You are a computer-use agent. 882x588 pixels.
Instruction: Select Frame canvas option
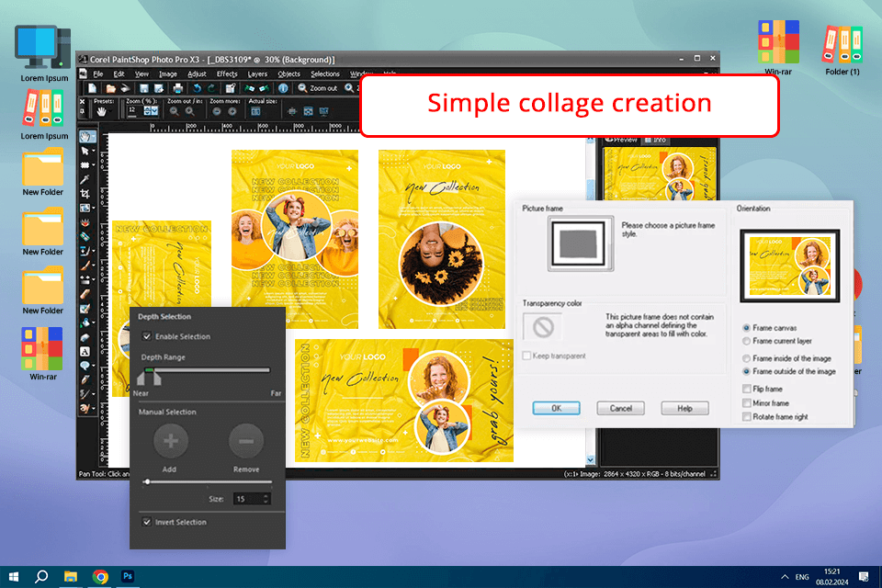[x=746, y=327]
